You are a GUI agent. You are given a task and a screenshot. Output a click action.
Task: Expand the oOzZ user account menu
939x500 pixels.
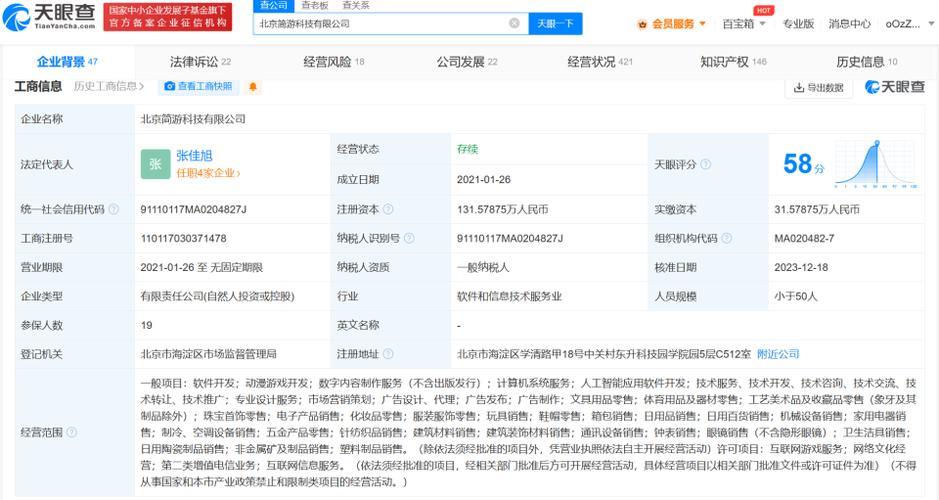[x=909, y=24]
